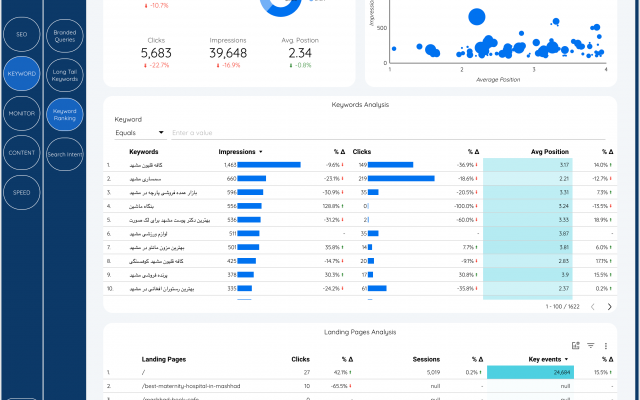This screenshot has height=400, width=640.
Task: Select the KEYWORD navigation circle
Action: point(21,75)
